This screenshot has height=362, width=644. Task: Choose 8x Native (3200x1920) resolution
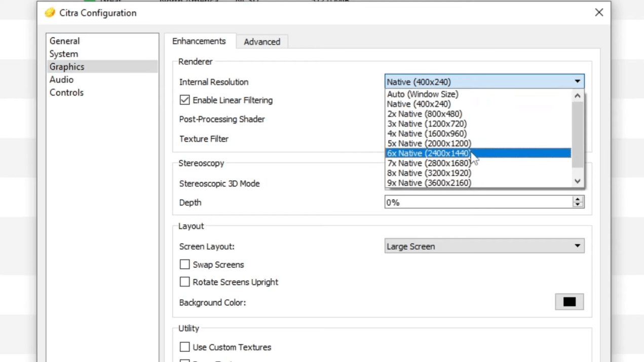point(478,173)
